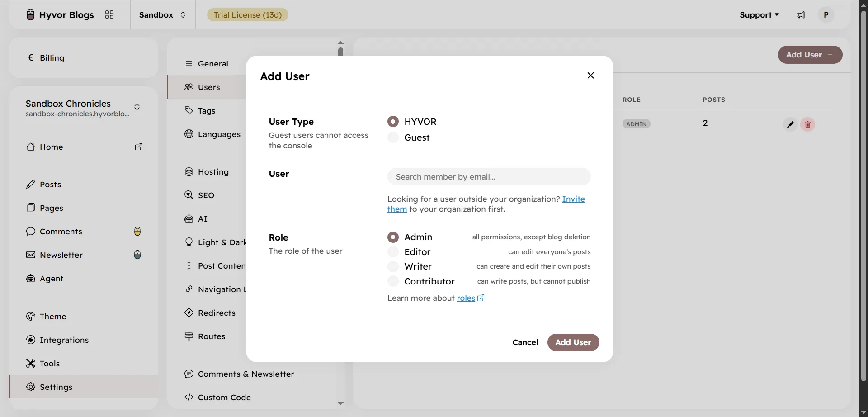868x417 pixels.
Task: Click the Comments product badge icon
Action: (137, 231)
